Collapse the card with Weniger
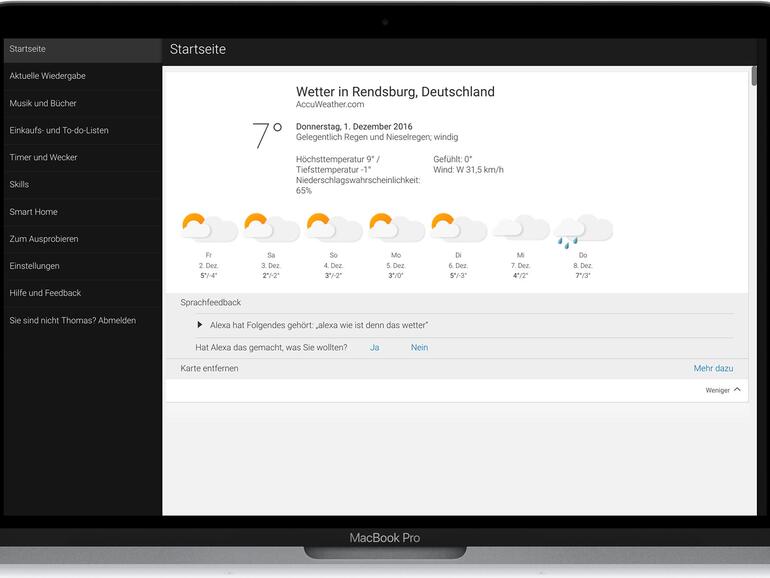The width and height of the screenshot is (770, 578). coord(723,390)
